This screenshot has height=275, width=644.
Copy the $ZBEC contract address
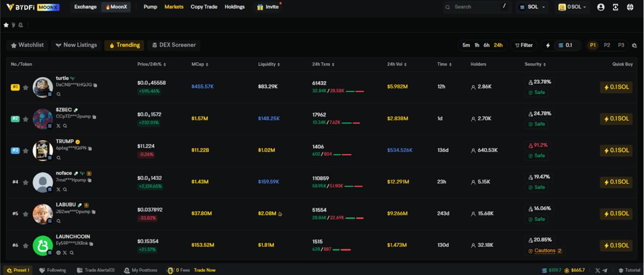(94, 117)
